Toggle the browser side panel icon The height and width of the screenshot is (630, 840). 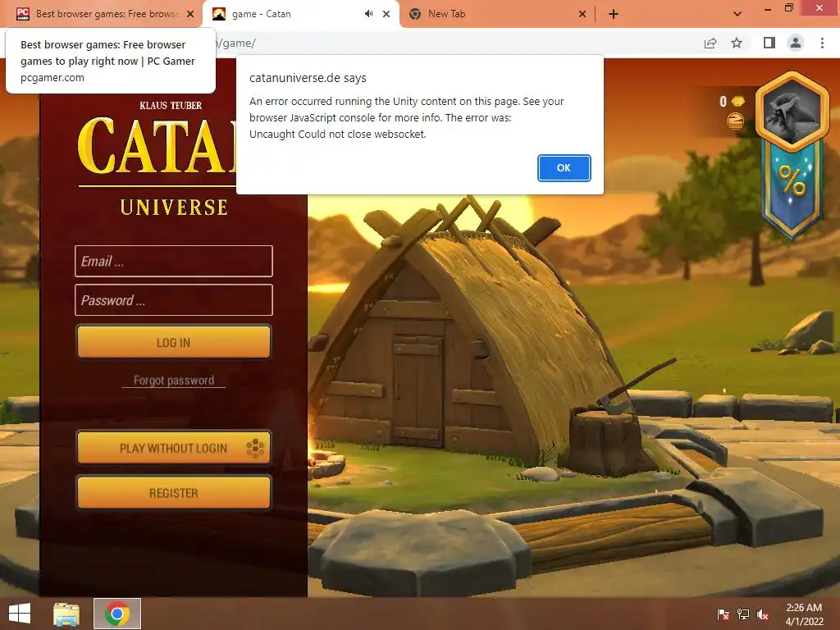pos(769,43)
